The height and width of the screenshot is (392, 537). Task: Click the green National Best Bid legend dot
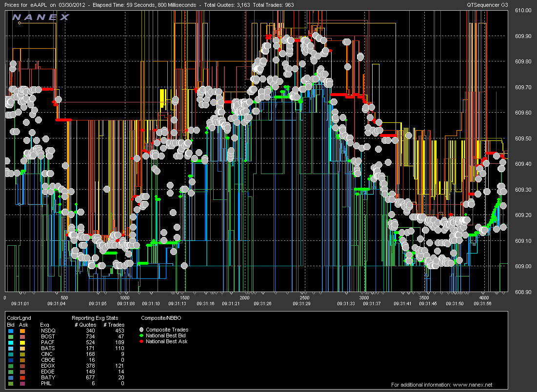coord(142,336)
